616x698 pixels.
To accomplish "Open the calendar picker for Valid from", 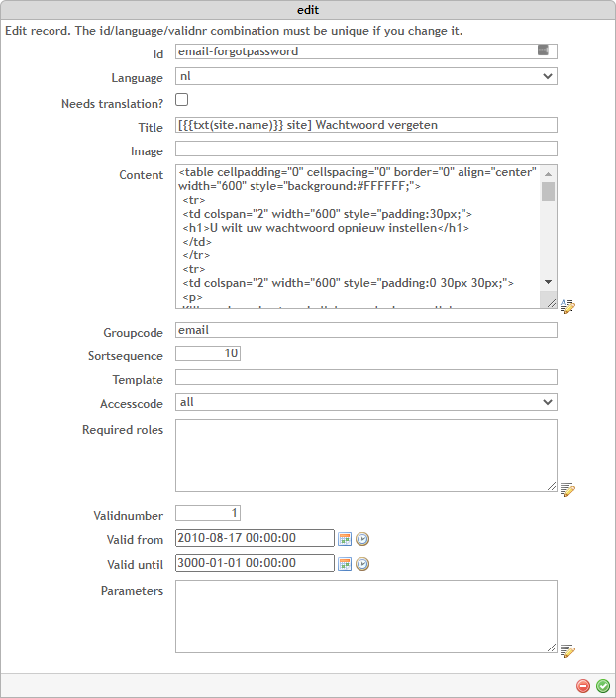I will [345, 539].
